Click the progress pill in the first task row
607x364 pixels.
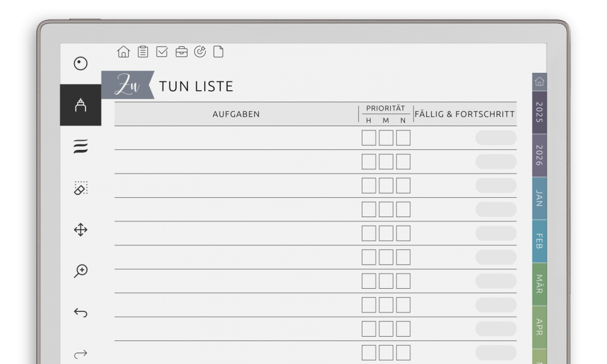[x=496, y=138]
